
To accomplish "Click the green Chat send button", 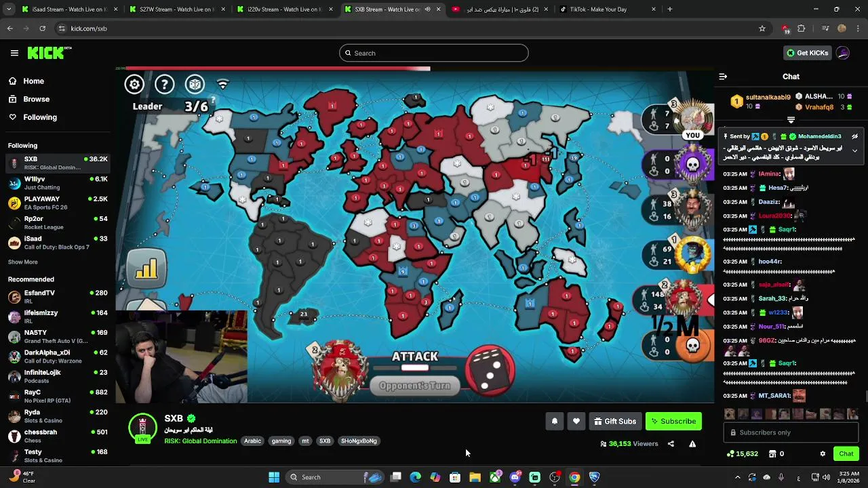I will [846, 453].
